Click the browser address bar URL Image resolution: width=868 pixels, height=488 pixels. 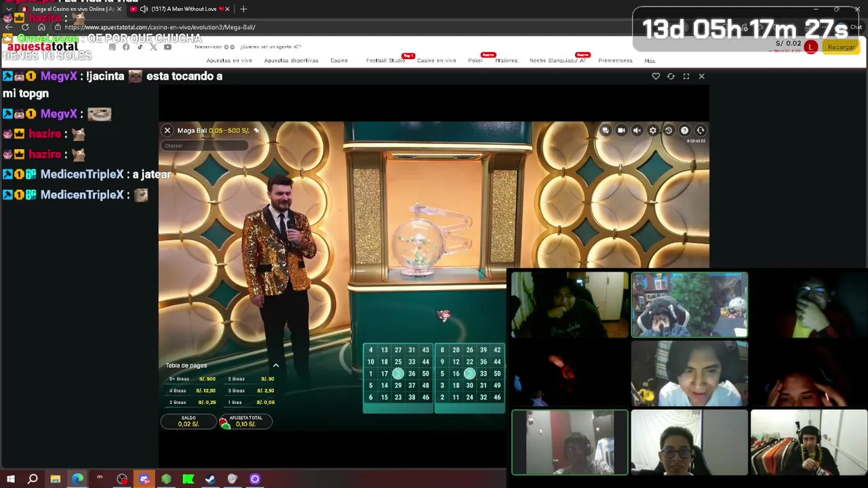[160, 27]
